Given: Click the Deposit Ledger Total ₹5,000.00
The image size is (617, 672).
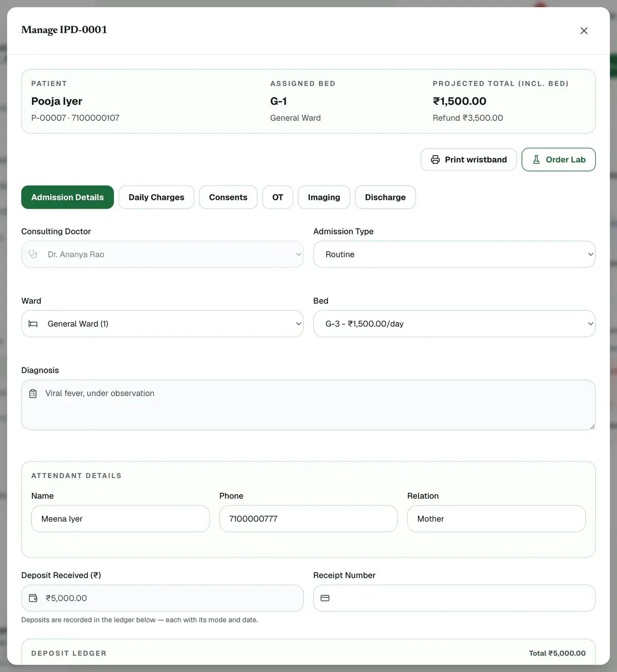Looking at the screenshot, I should [x=557, y=654].
